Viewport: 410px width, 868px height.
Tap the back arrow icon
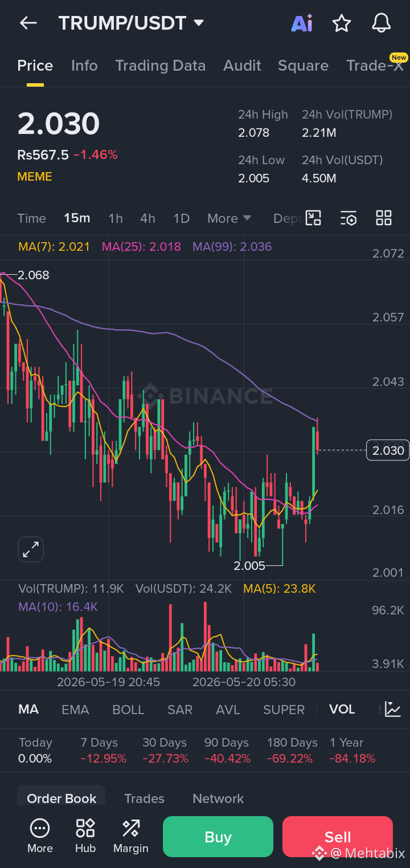[x=28, y=23]
